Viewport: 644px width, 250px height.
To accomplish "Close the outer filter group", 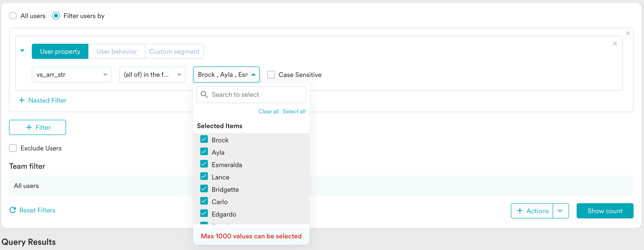I will (x=627, y=33).
